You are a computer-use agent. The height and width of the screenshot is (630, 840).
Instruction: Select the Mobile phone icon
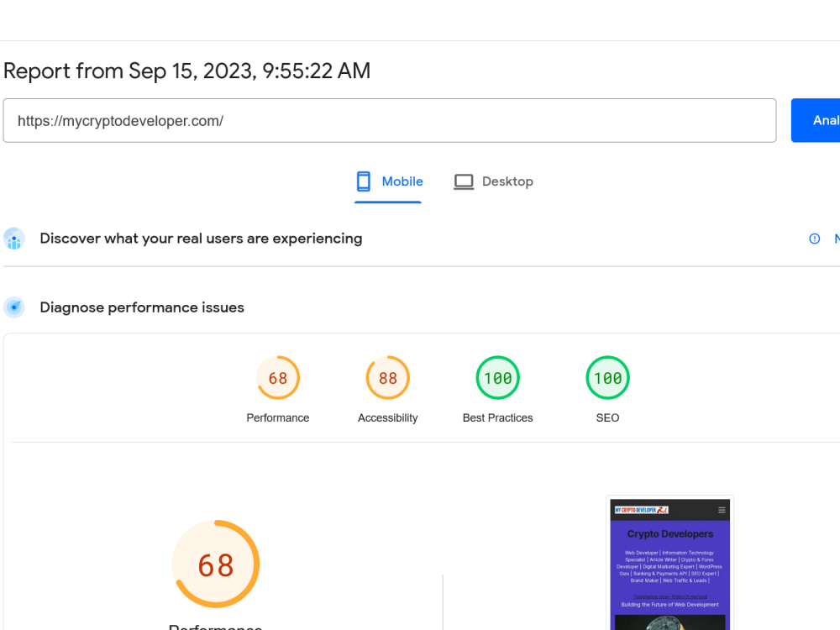click(363, 181)
